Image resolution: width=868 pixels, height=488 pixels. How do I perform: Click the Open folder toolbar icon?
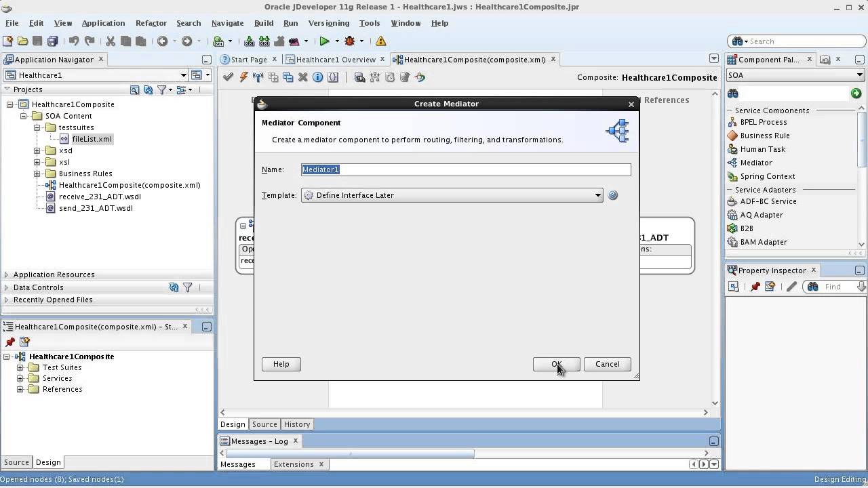point(22,41)
